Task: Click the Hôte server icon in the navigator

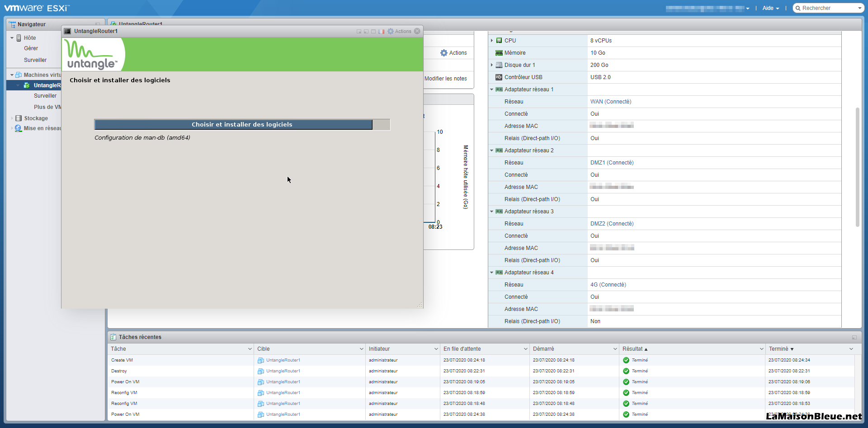Action: [x=19, y=38]
